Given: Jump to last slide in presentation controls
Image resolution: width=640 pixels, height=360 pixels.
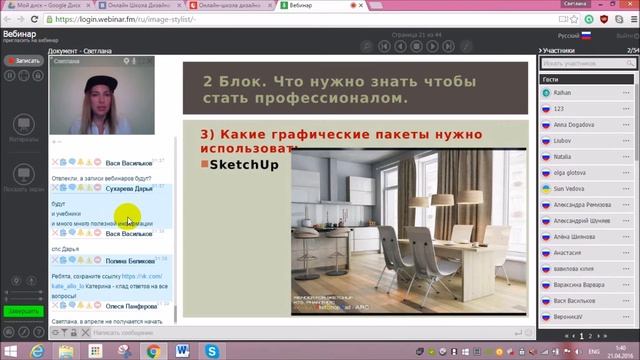Looking at the screenshot, I should coord(449,47).
